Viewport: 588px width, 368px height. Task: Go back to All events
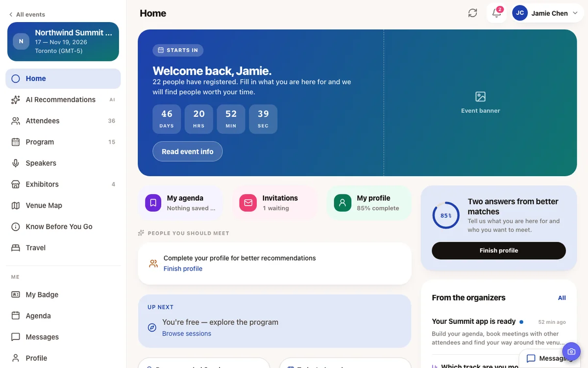pos(27,15)
